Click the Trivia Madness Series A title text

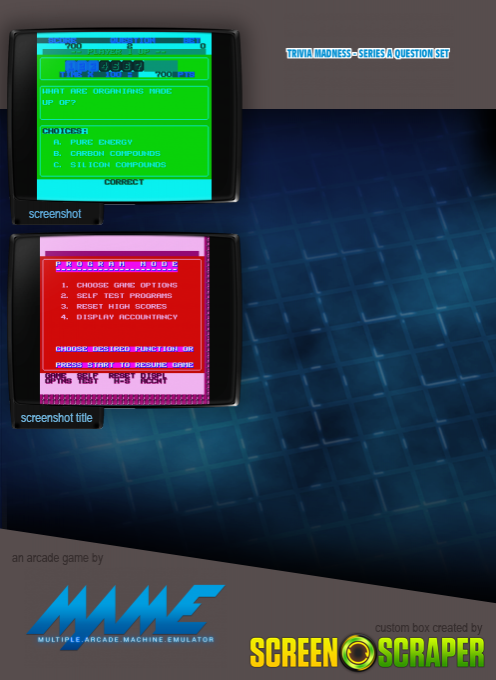tap(367, 53)
